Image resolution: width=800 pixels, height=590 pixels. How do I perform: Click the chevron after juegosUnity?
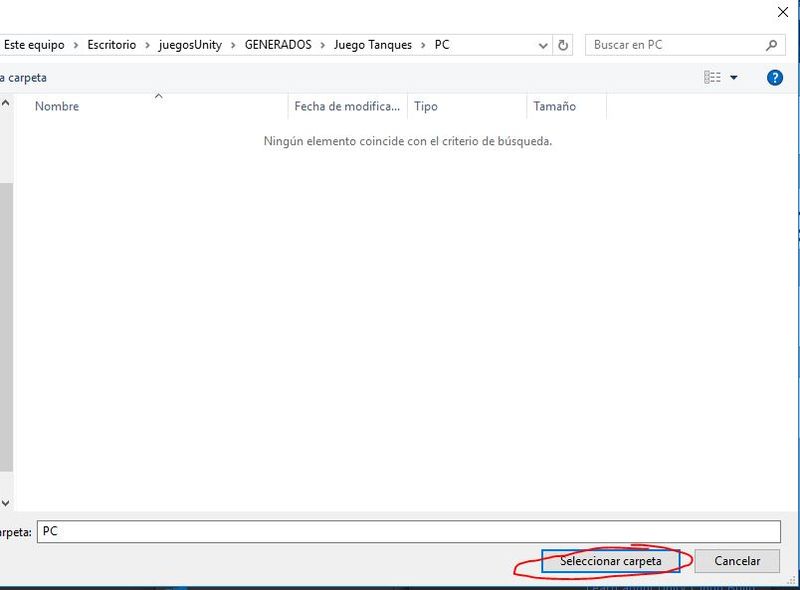coord(233,45)
